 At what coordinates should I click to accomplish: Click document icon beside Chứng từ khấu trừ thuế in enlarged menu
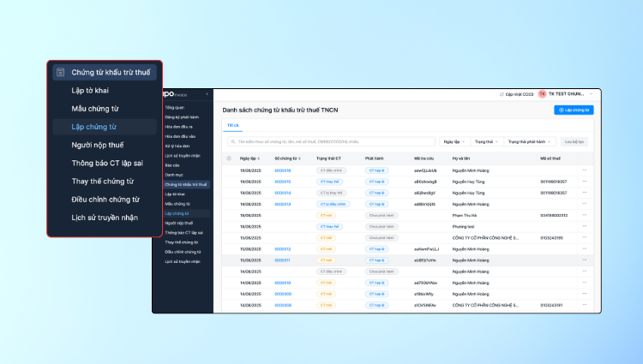(61, 73)
